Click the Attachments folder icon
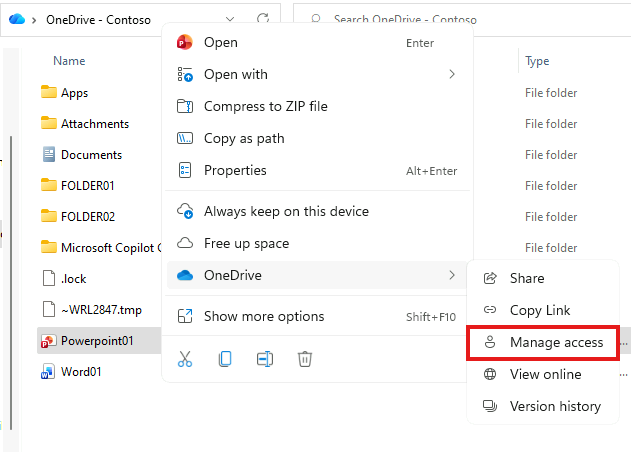Screen dimensions: 631x452 pos(49,123)
